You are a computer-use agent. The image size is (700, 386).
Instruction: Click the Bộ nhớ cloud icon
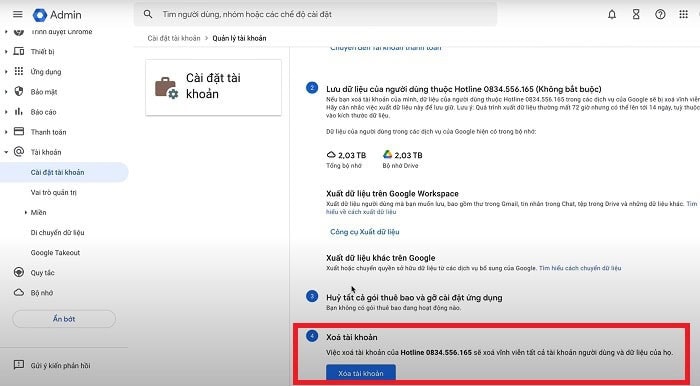(x=19, y=293)
